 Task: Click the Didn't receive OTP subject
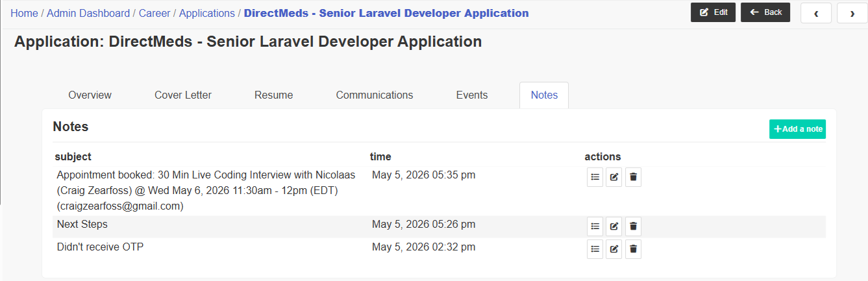(x=100, y=247)
